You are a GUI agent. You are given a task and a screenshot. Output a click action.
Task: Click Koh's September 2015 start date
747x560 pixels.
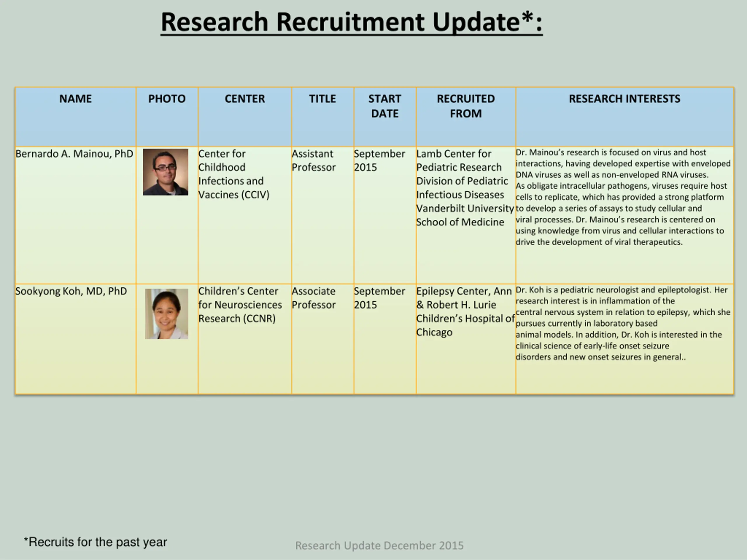[x=380, y=298]
